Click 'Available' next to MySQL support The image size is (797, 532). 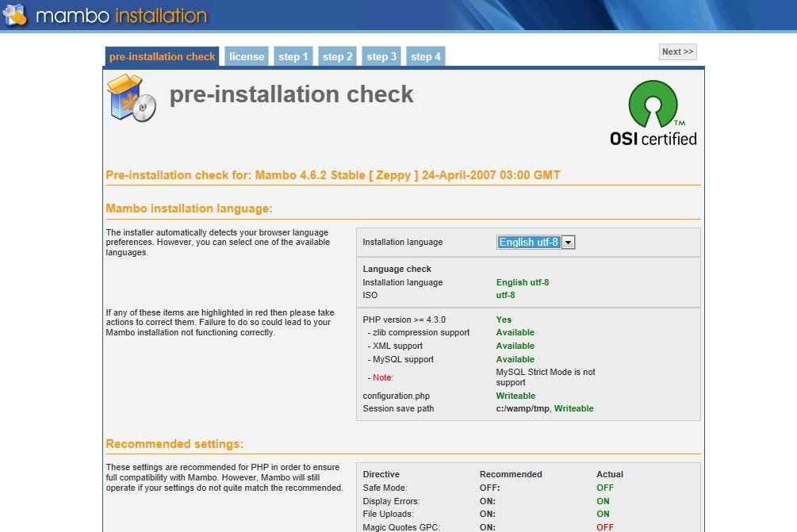(x=515, y=359)
